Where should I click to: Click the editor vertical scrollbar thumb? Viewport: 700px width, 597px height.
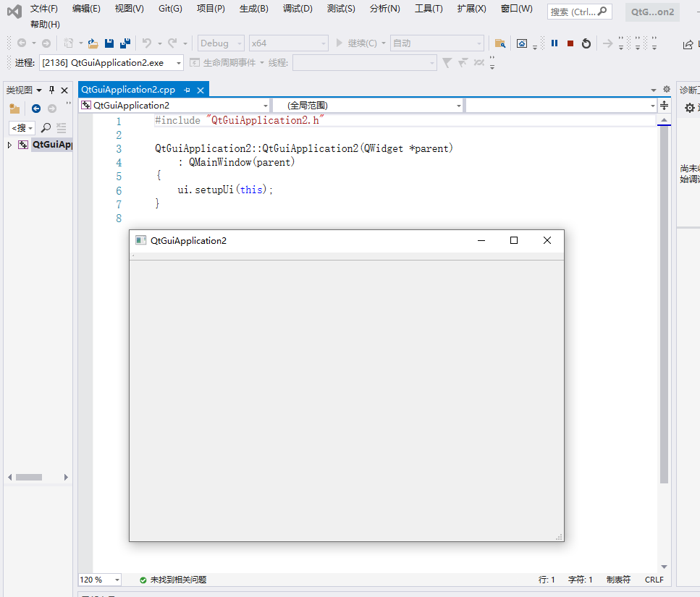[664, 305]
